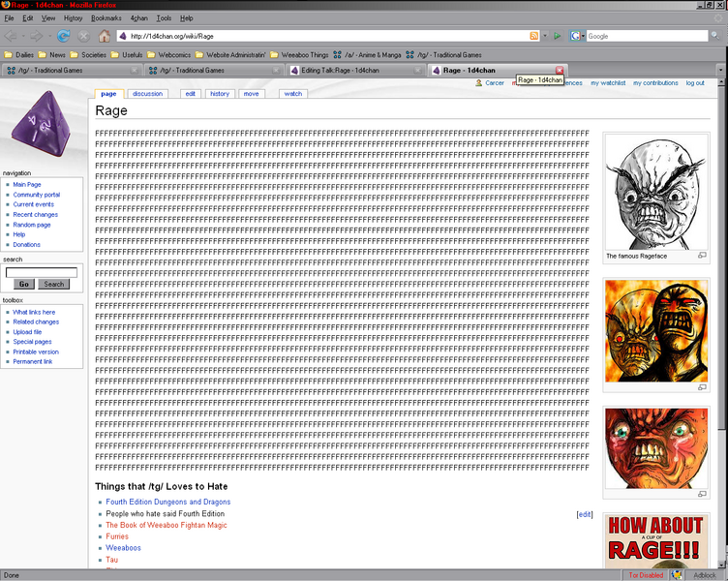Viewport: 728px width, 581px height.
Task: Open the Upload file toolbox link
Action: coord(27,332)
